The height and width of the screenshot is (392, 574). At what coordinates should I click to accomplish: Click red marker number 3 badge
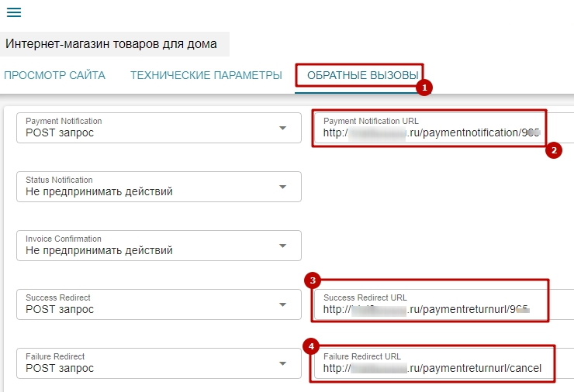(x=313, y=280)
